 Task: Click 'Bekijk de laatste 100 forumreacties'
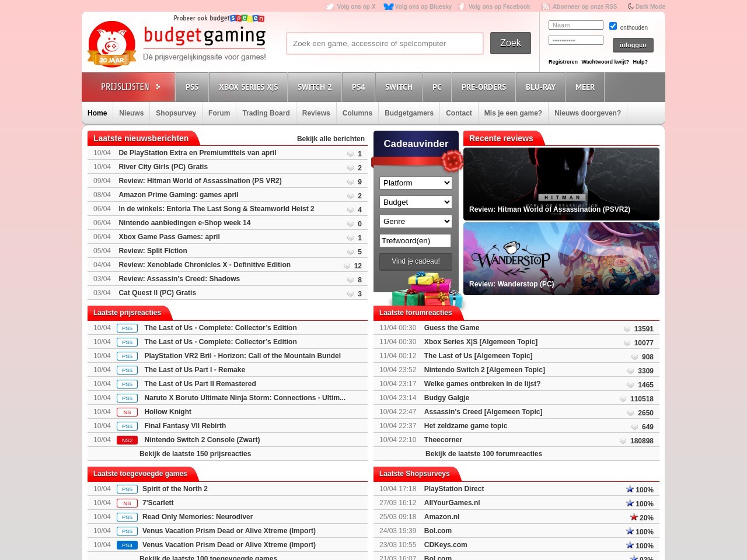[x=484, y=454]
